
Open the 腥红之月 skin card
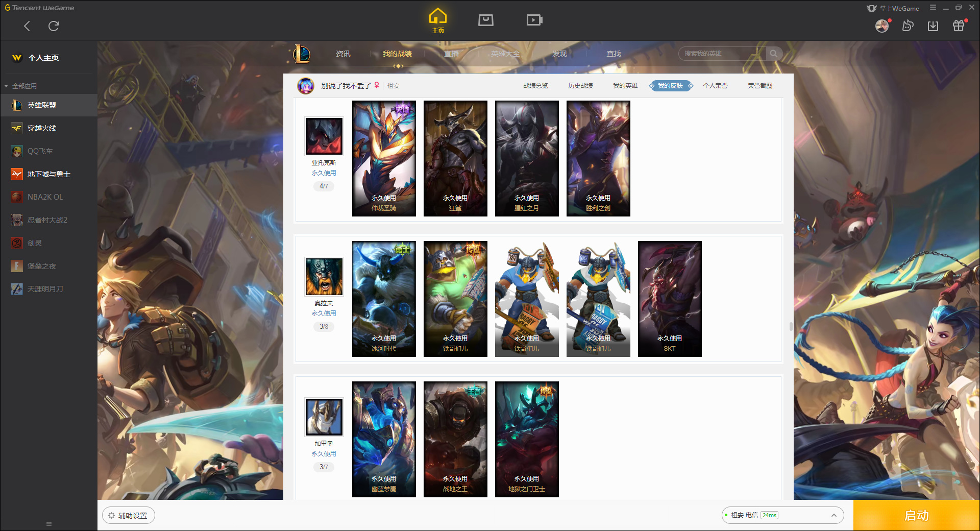(x=527, y=158)
